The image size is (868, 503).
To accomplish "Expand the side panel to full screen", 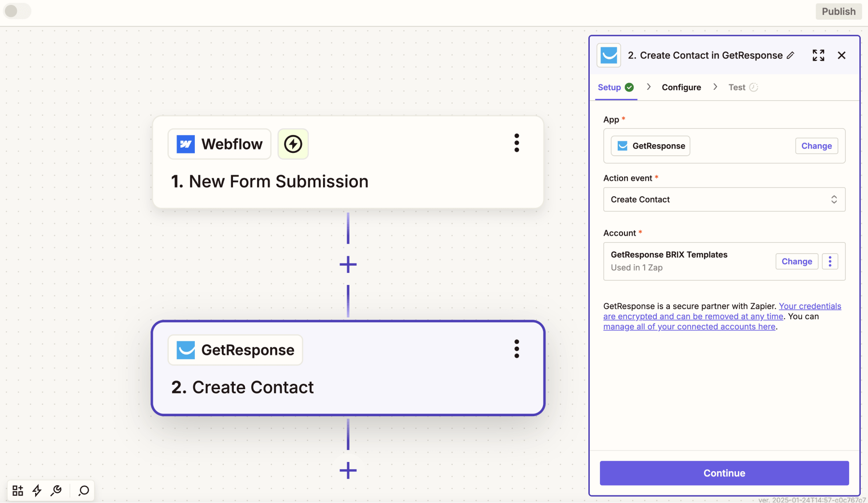I will click(x=818, y=55).
